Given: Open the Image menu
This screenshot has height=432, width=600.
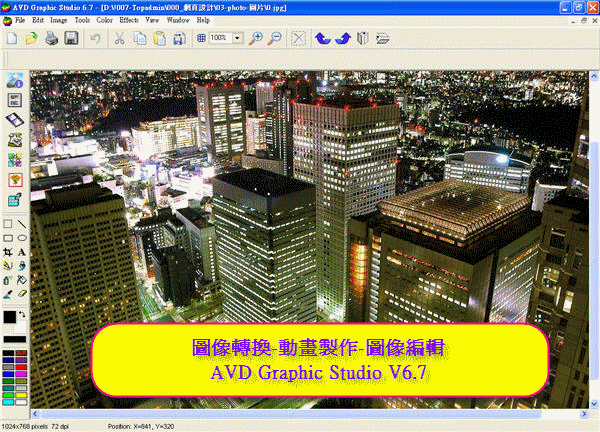Looking at the screenshot, I should 58,19.
